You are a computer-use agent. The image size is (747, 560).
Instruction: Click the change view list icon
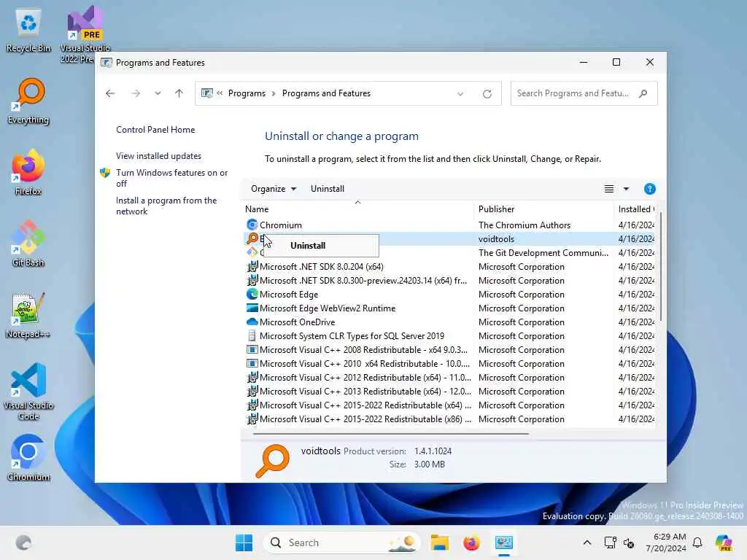[x=609, y=189]
